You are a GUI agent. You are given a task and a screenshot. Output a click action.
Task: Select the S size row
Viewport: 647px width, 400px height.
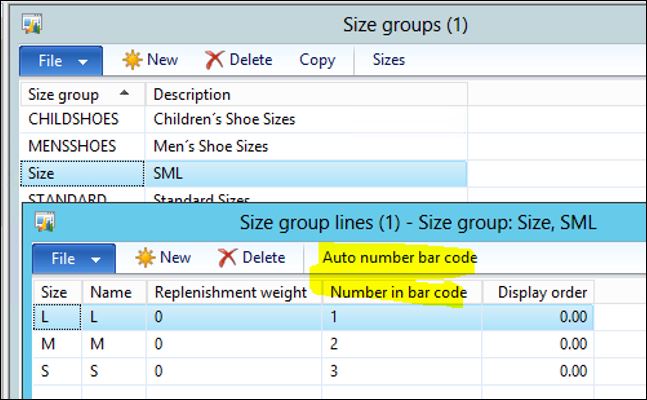pos(48,370)
